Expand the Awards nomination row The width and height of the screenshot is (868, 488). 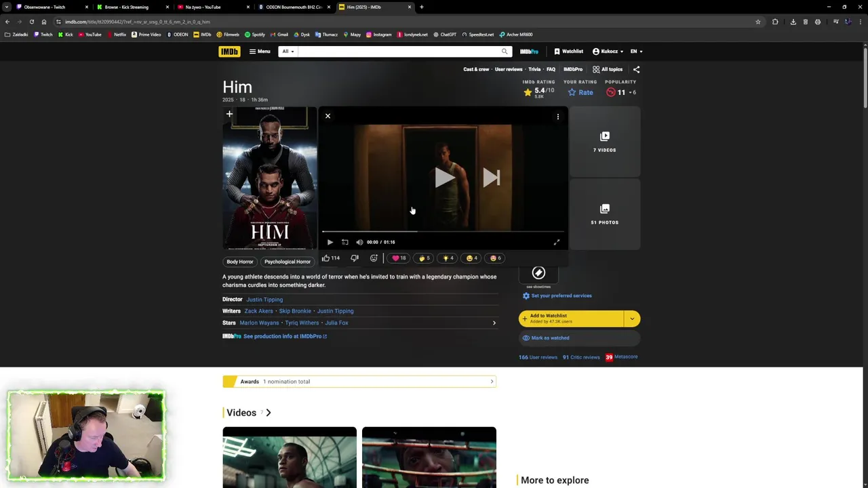[x=359, y=382]
